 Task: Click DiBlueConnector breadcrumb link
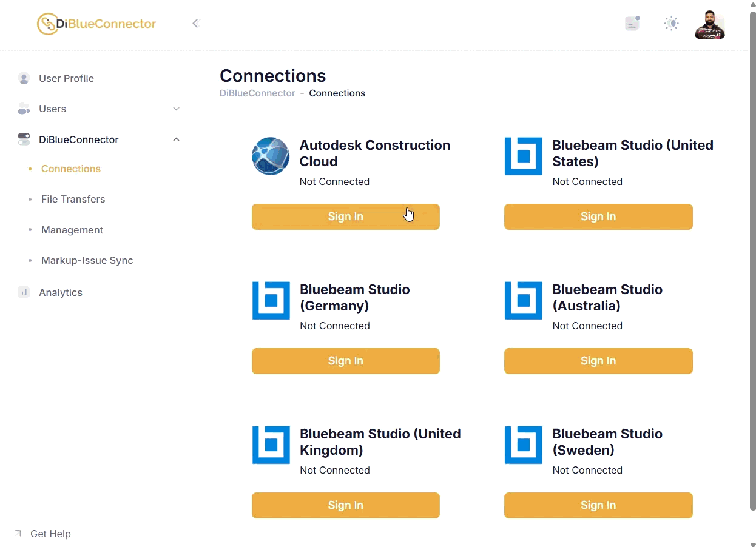pos(257,93)
